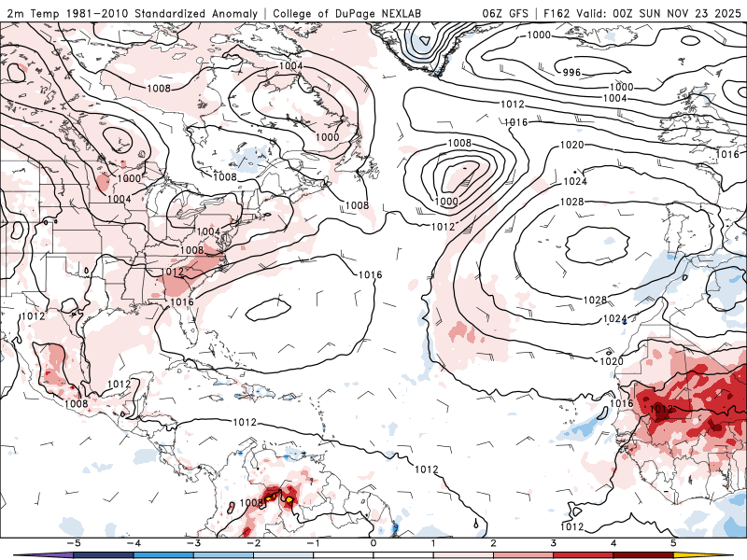Viewport: 747px width, 560px height.
Task: Click the '996' pressure contour label
Action: tap(571, 73)
